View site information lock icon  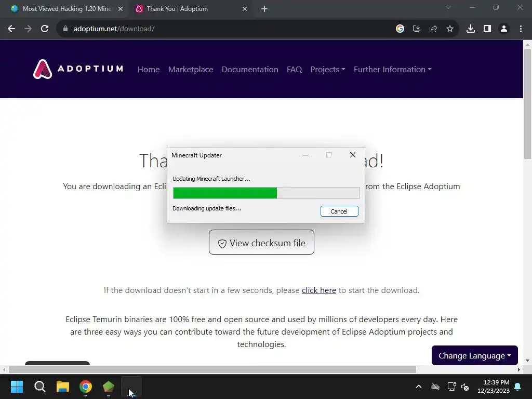click(65, 29)
